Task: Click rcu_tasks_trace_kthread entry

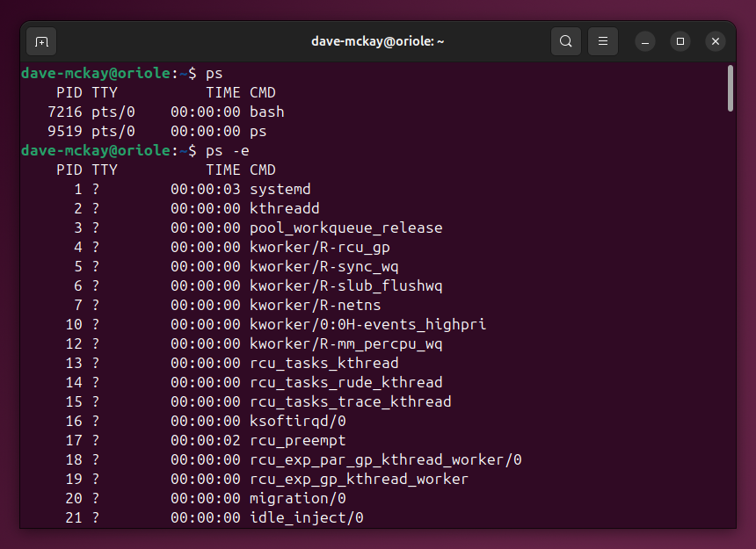Action: click(351, 401)
